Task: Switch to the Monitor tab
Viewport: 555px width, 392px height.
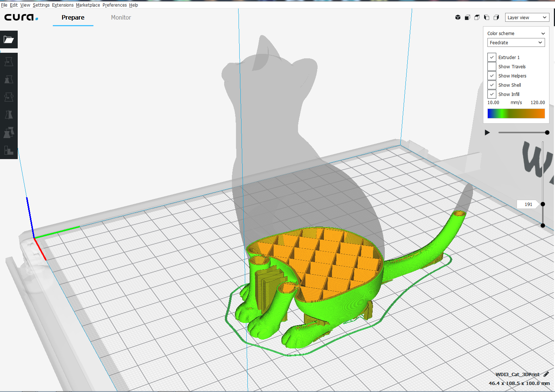Action: pyautogui.click(x=121, y=17)
